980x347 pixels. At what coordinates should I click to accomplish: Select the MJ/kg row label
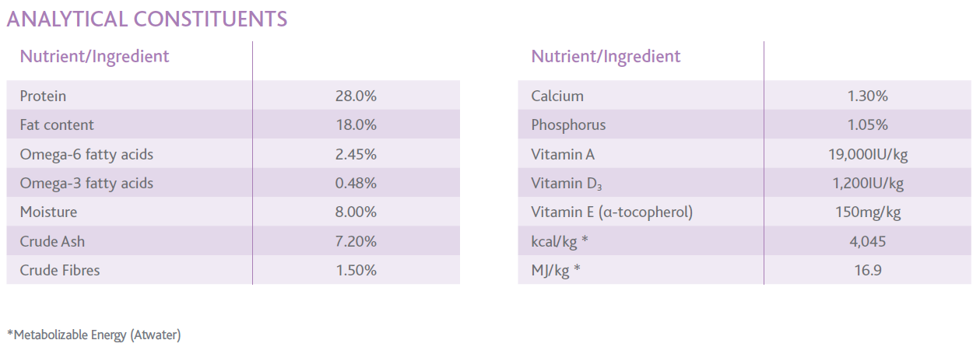556,271
